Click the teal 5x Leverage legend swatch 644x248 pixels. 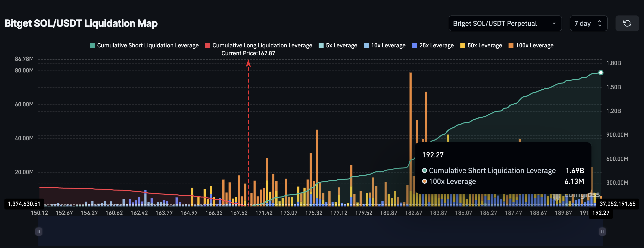(x=321, y=45)
